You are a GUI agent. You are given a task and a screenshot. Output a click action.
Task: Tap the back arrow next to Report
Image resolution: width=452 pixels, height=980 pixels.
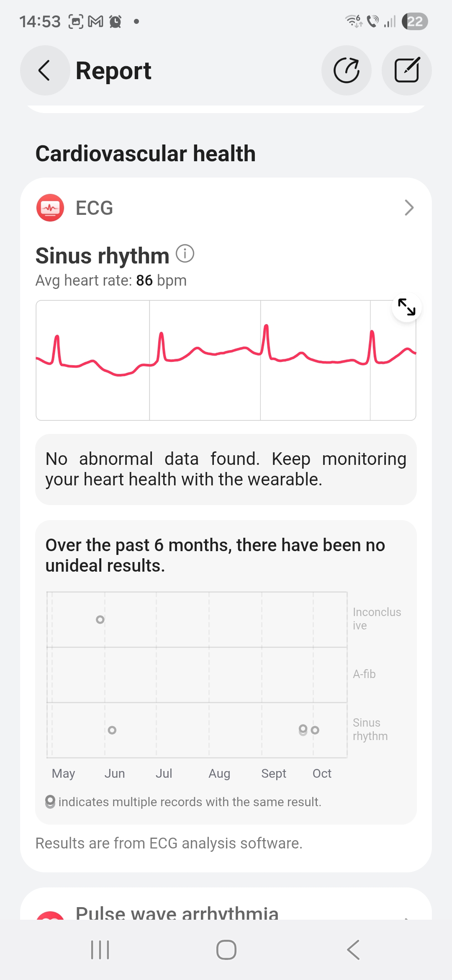[45, 70]
